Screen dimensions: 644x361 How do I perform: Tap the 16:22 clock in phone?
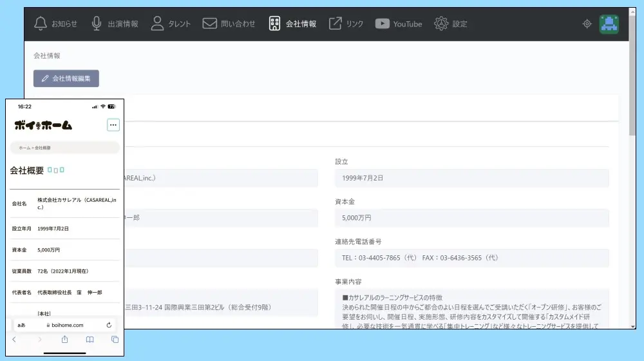(24, 106)
